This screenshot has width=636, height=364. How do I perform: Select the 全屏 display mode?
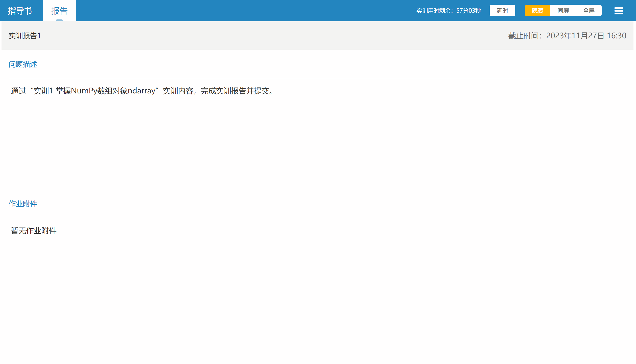point(588,11)
